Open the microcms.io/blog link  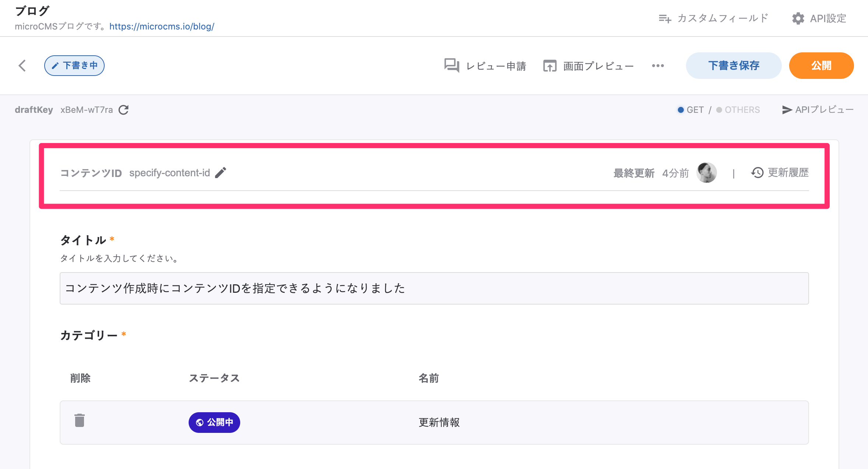pyautogui.click(x=162, y=27)
